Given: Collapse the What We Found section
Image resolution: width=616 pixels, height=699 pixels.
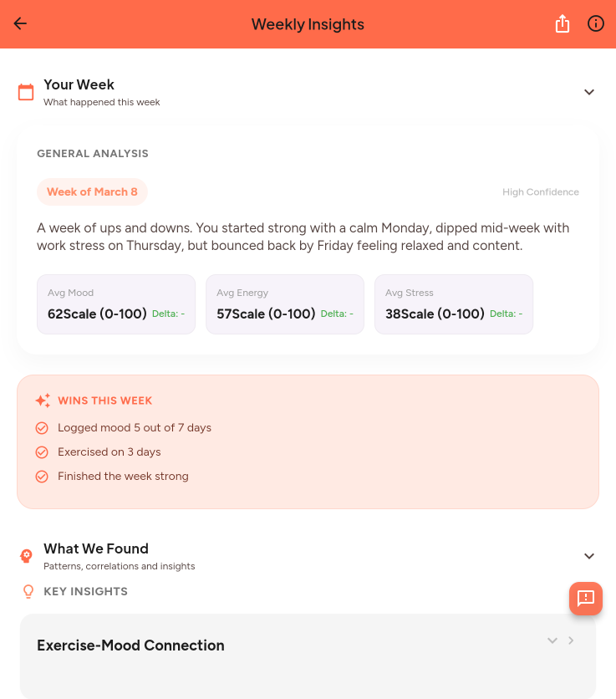Looking at the screenshot, I should [589, 556].
